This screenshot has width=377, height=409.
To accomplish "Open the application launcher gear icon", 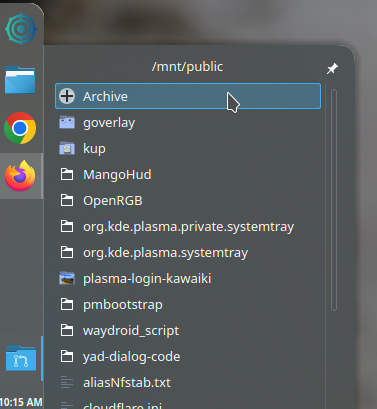I will click(21, 29).
